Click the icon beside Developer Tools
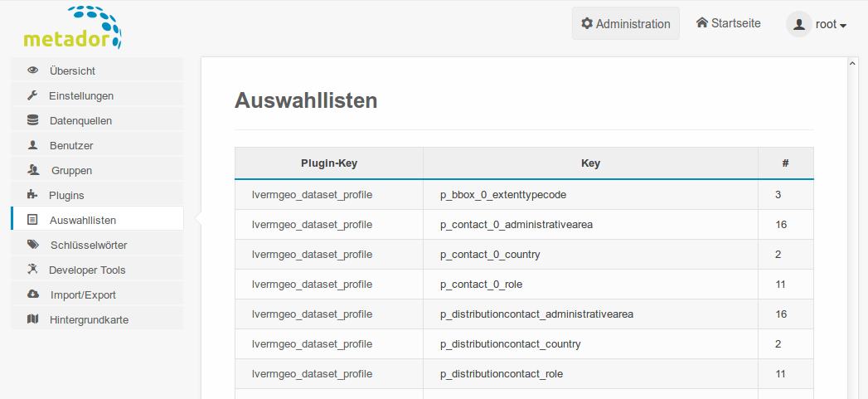 point(32,270)
